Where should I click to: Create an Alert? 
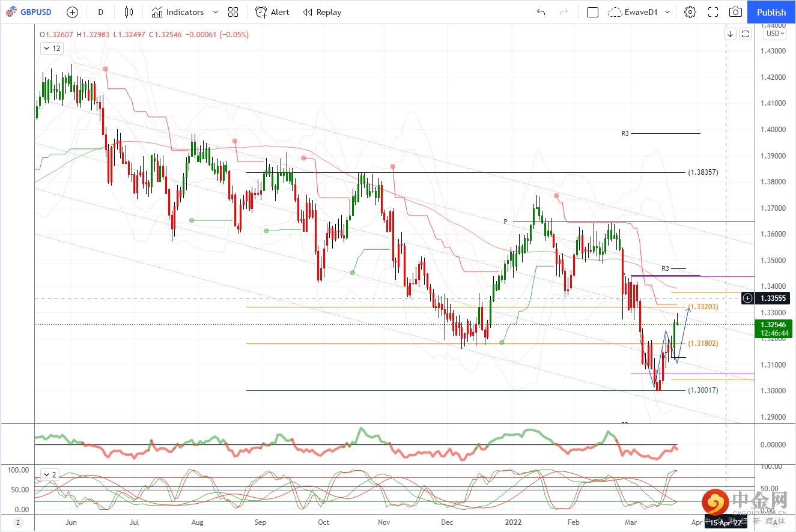[x=272, y=12]
